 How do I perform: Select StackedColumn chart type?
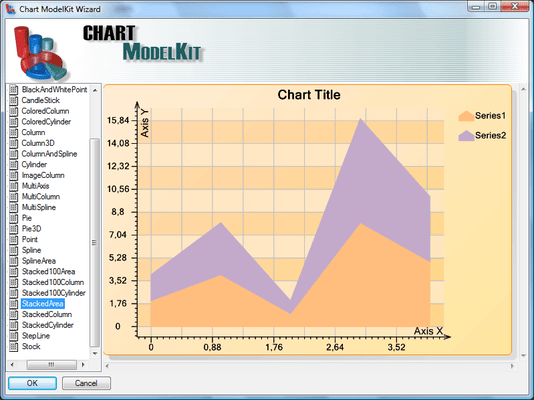point(47,315)
